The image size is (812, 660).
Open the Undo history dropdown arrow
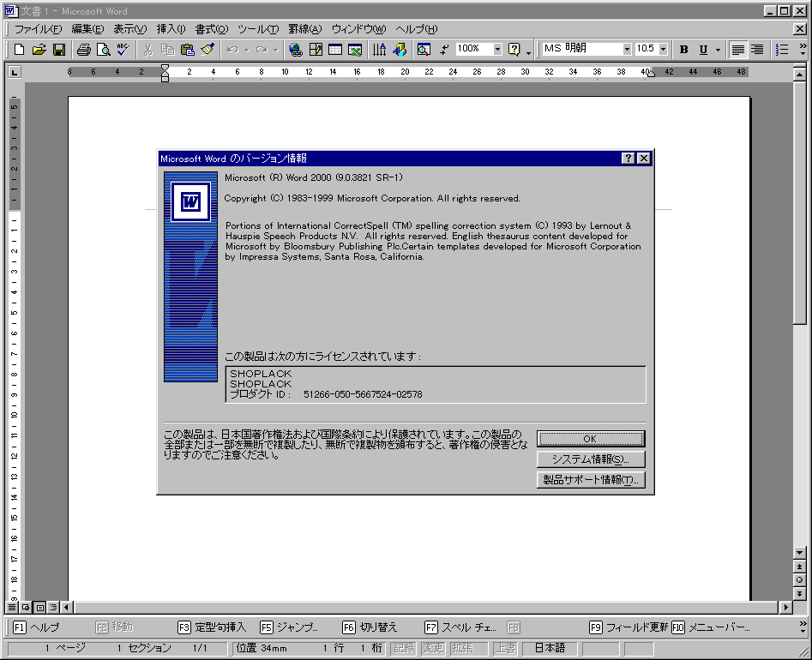(x=246, y=50)
